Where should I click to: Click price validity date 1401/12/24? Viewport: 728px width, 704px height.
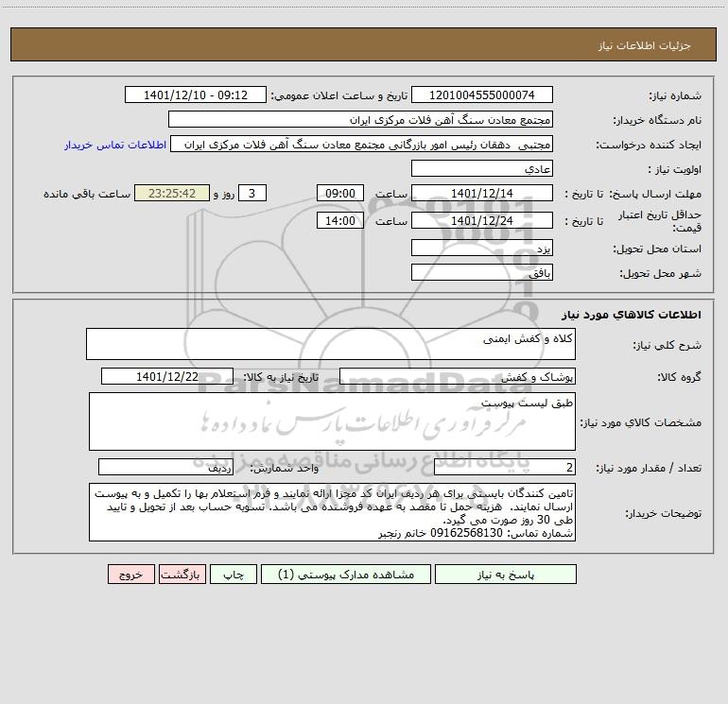(x=482, y=220)
